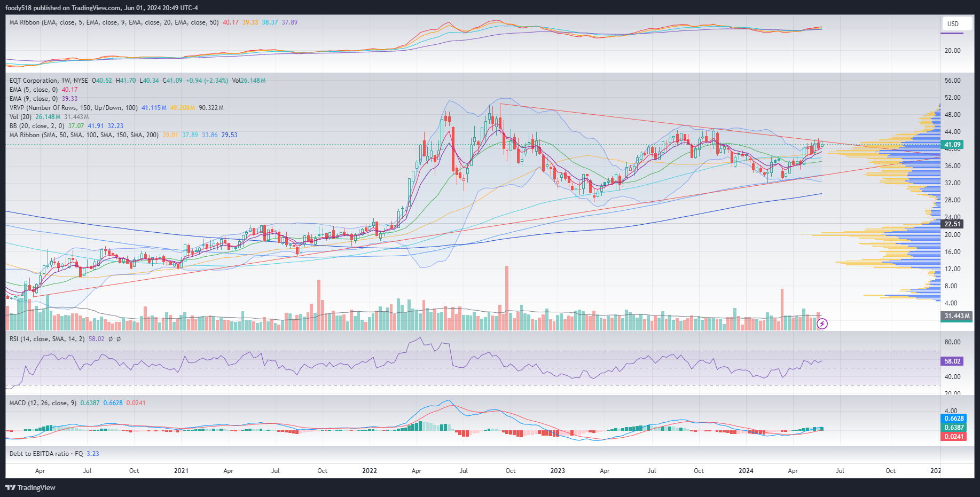980x497 pixels.
Task: Click the BB (20, close, 2, 0) legend
Action: tap(36, 126)
